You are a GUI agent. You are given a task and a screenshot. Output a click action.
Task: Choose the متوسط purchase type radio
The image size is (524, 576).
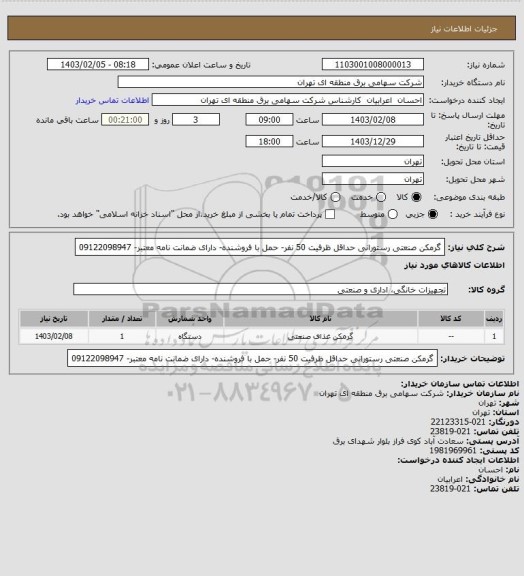click(392, 214)
